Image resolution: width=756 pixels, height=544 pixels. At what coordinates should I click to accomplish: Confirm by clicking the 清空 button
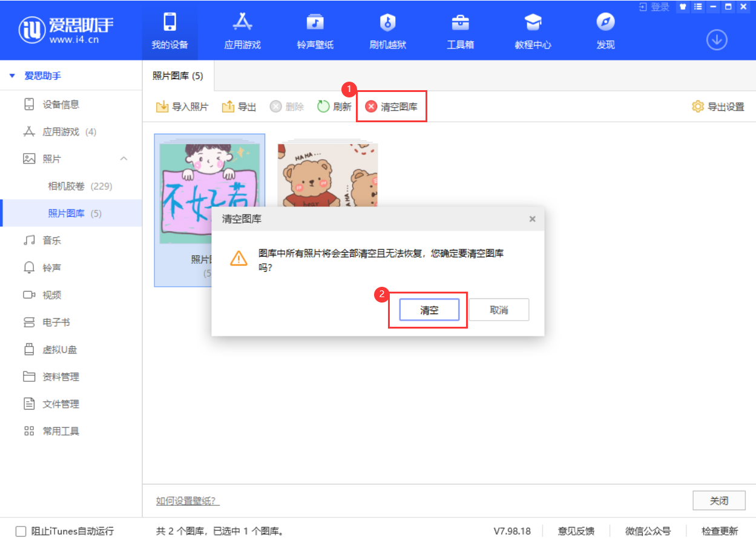(429, 309)
